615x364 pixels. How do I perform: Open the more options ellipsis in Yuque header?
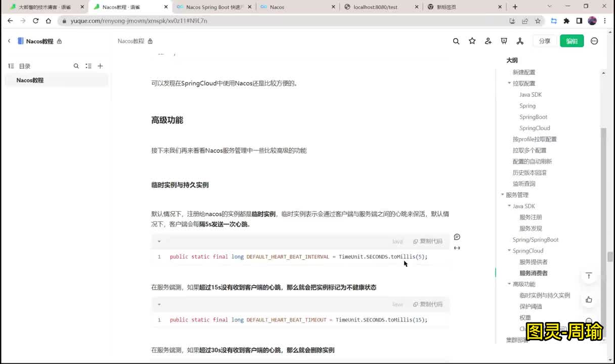pos(594,41)
